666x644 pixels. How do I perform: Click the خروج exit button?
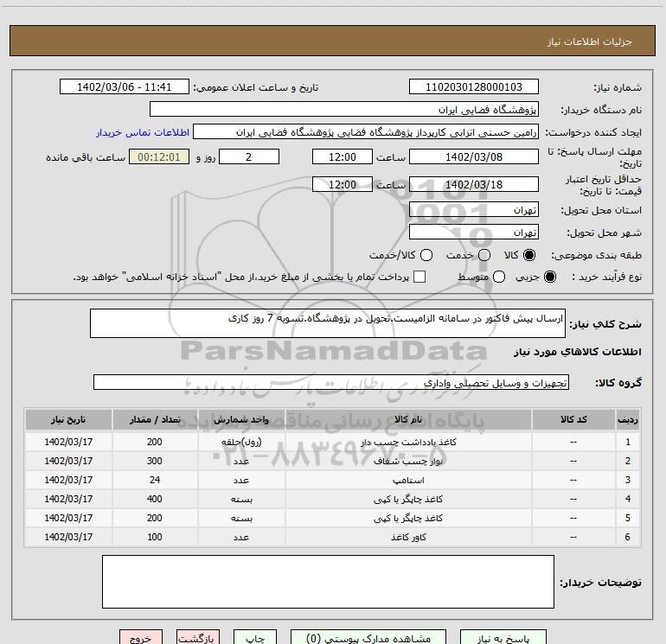141,638
